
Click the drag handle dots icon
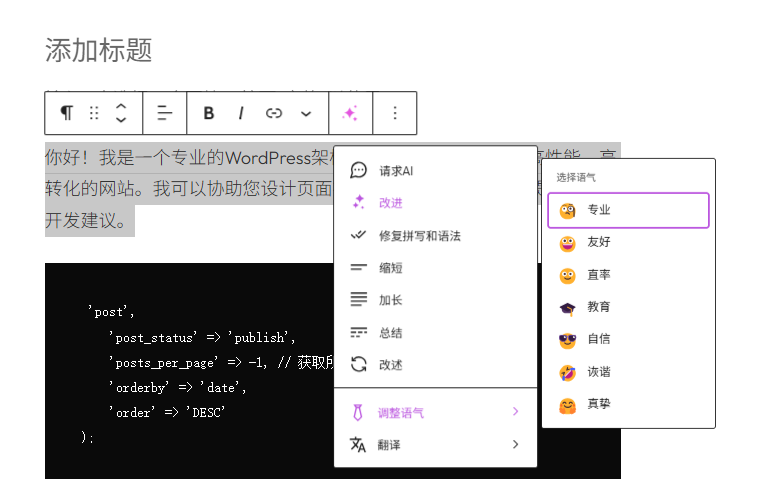94,113
